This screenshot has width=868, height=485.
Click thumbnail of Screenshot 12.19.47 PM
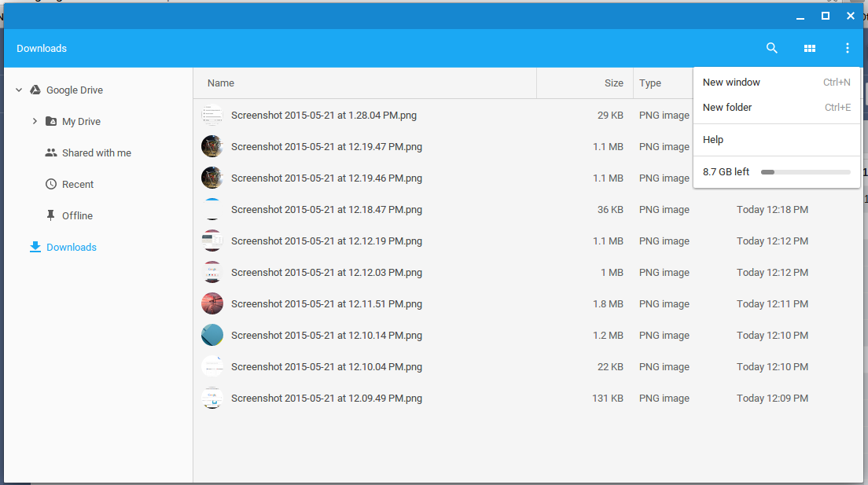coord(212,147)
